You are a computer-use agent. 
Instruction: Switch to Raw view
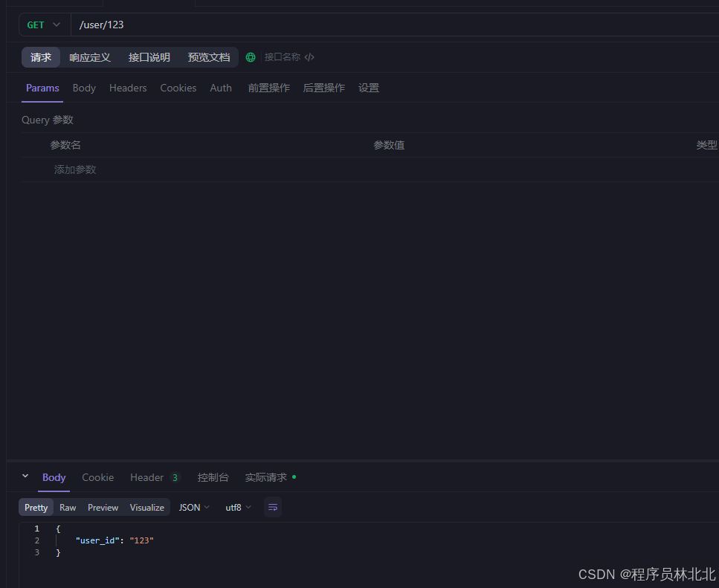click(68, 507)
